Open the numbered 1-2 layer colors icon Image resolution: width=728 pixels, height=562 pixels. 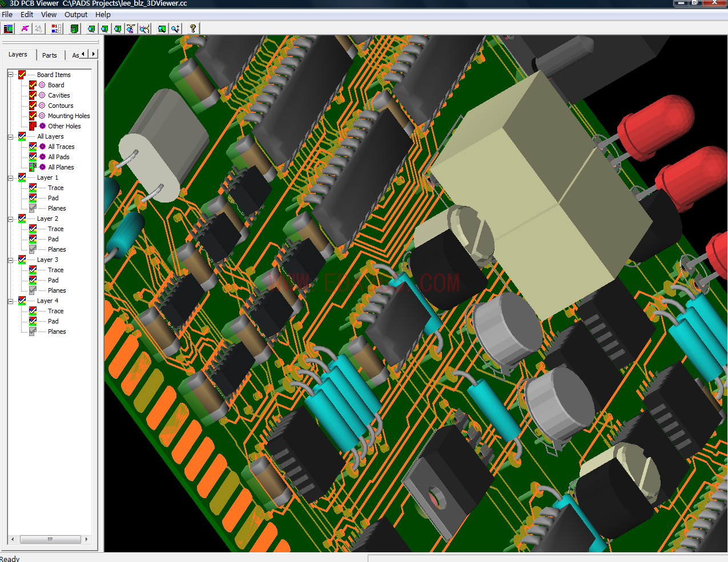(x=57, y=29)
